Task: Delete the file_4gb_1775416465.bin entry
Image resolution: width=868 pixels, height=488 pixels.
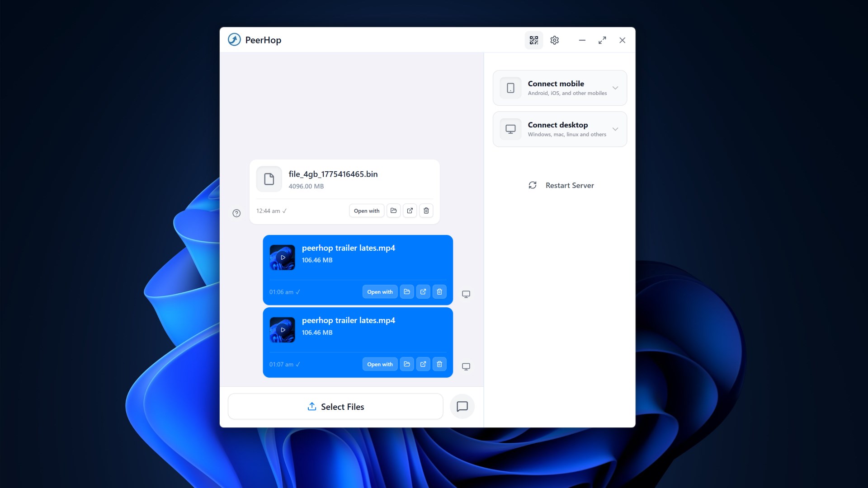Action: click(426, 211)
